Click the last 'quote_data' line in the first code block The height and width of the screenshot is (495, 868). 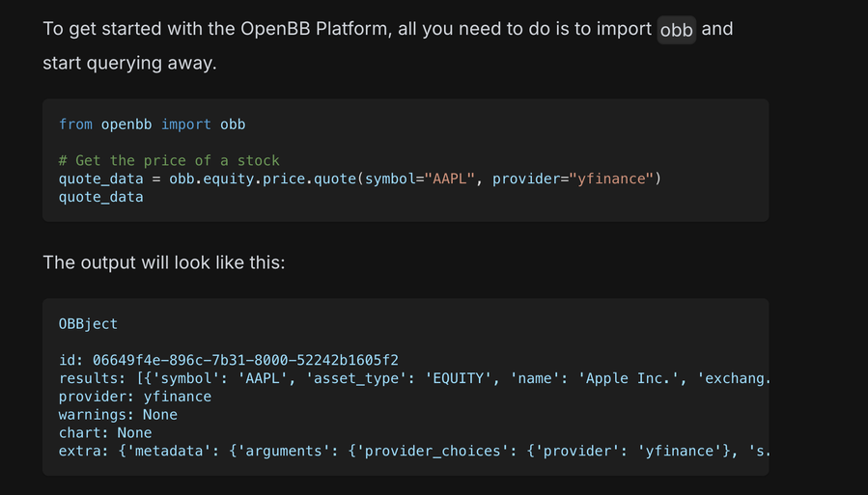(100, 197)
